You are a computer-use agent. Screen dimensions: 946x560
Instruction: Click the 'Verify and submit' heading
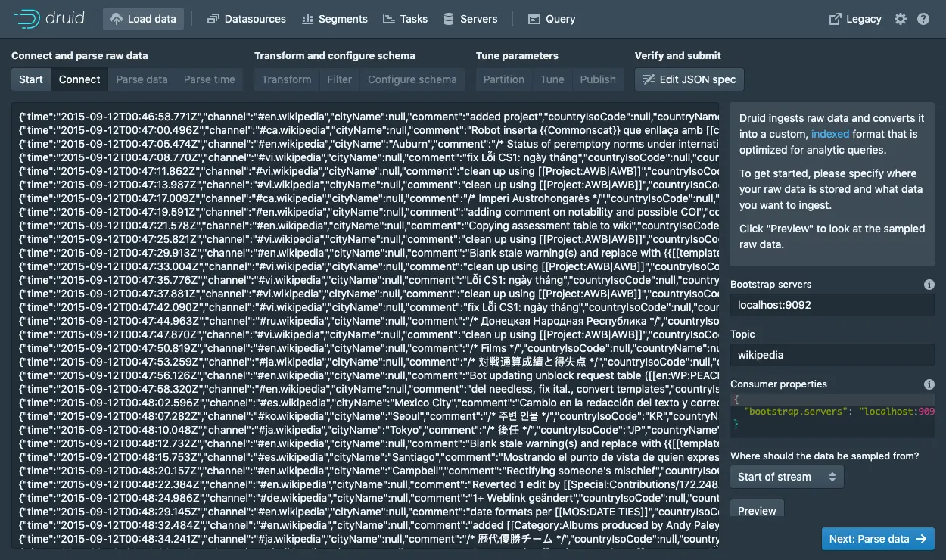678,55
